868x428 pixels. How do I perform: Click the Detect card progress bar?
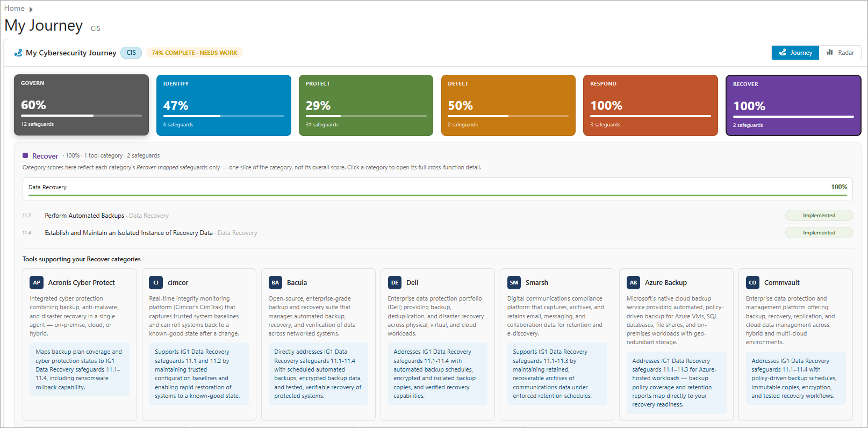508,116
